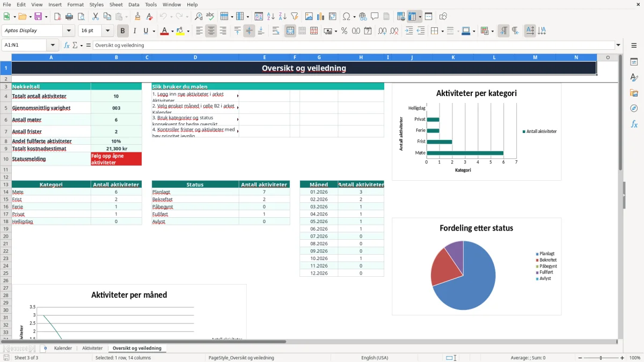This screenshot has height=362, width=644.
Task: Click the formula equals button
Action: pyautogui.click(x=89, y=46)
